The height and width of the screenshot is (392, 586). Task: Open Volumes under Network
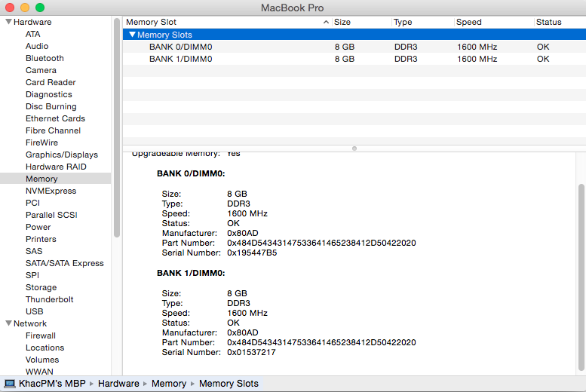click(42, 360)
